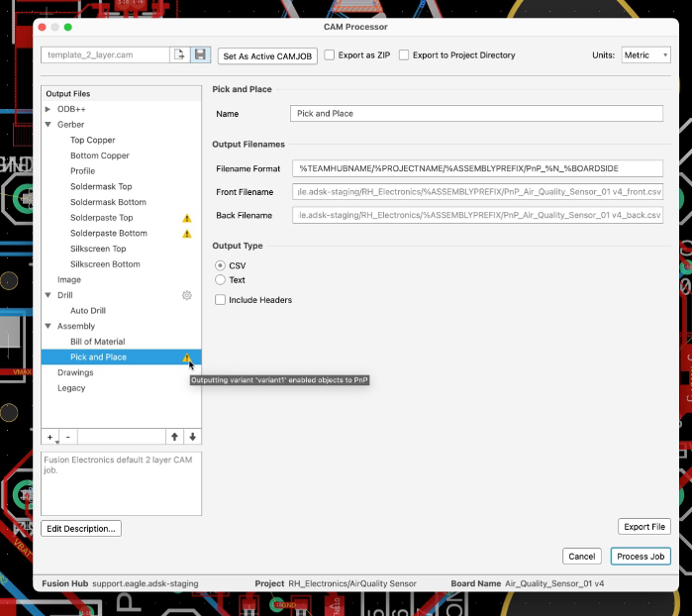Click Solderpaste Bottom warning triangle icon
The height and width of the screenshot is (616, 693).
pos(187,234)
